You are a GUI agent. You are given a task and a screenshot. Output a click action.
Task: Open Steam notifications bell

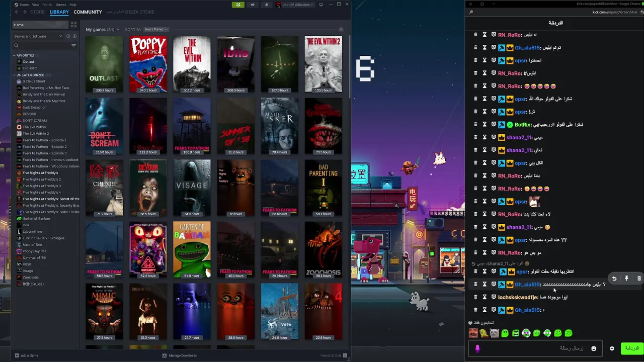tap(266, 5)
